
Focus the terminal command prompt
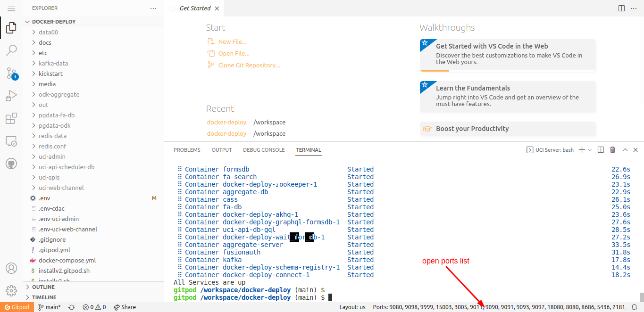pos(330,298)
